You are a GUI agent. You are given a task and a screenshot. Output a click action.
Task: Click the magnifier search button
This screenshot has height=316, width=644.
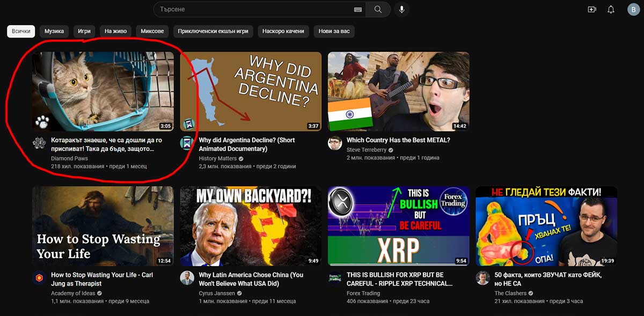(378, 10)
